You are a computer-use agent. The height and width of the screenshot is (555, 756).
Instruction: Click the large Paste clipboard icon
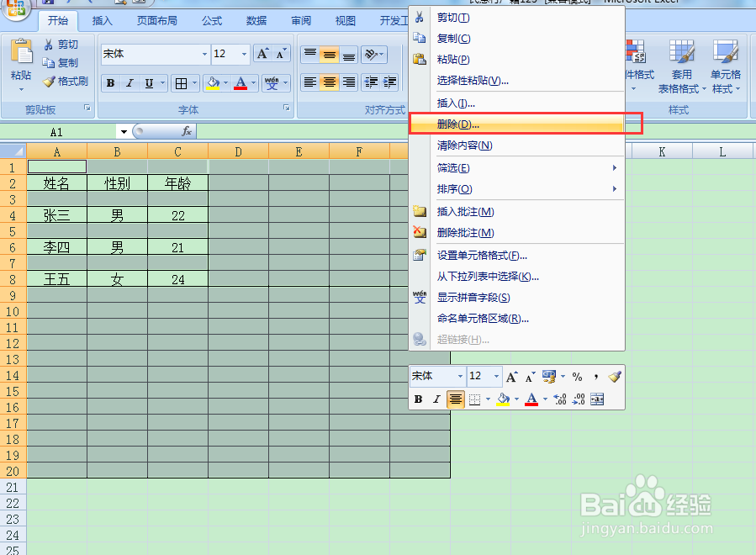(21, 51)
